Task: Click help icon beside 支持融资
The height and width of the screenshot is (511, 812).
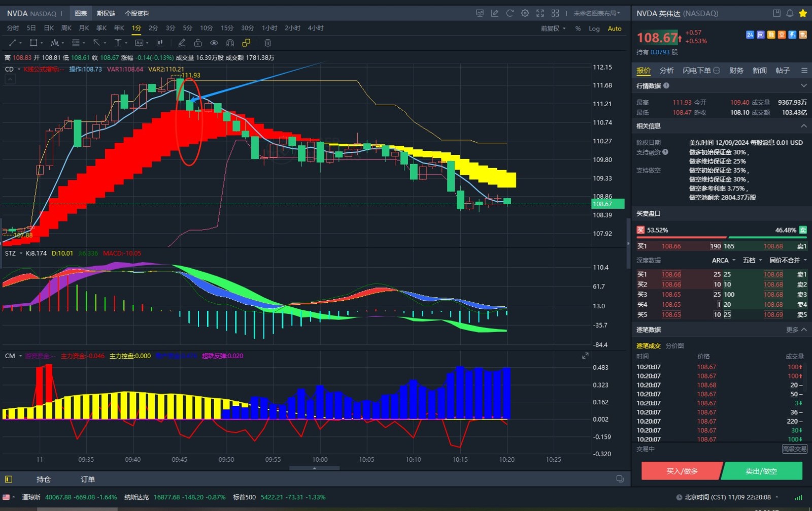Action: point(665,152)
